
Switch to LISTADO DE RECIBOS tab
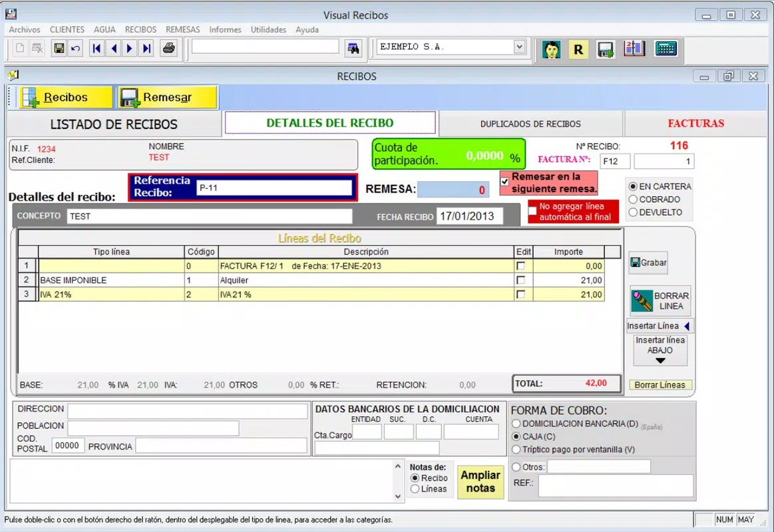(114, 124)
